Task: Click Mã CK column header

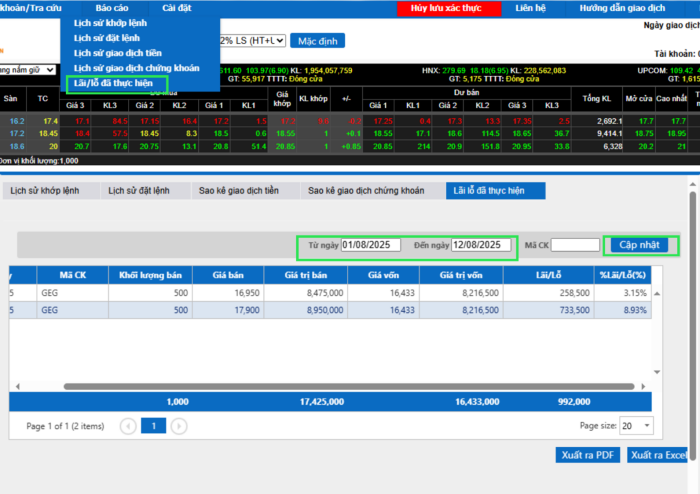Action: [x=73, y=275]
